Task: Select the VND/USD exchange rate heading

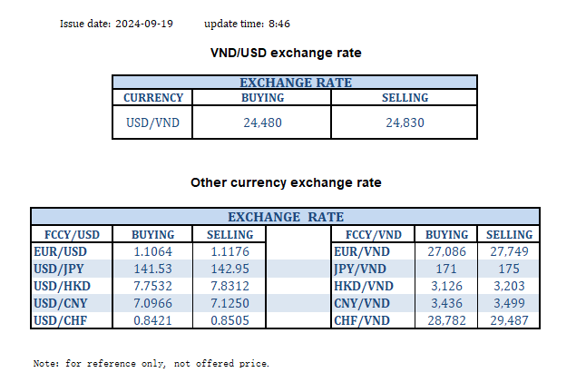Action: (x=286, y=53)
